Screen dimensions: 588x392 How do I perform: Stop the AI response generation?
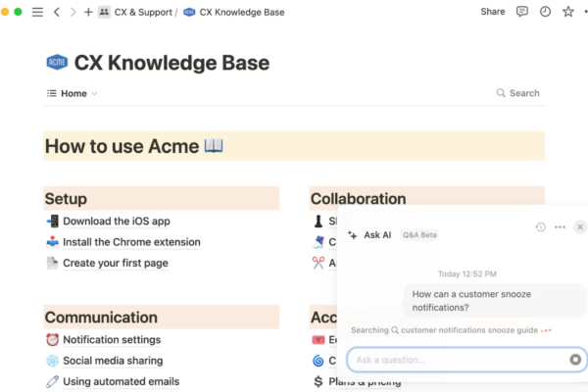click(x=575, y=360)
